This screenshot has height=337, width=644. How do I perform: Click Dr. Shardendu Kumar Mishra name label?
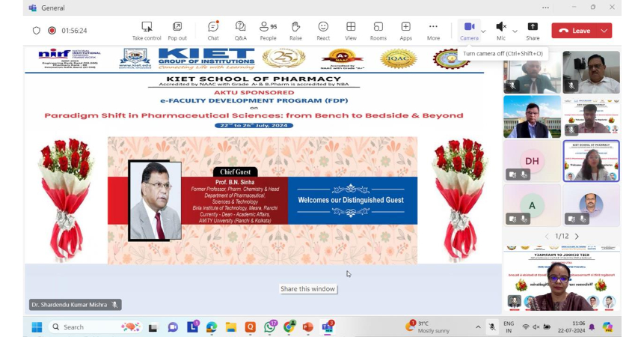point(70,305)
